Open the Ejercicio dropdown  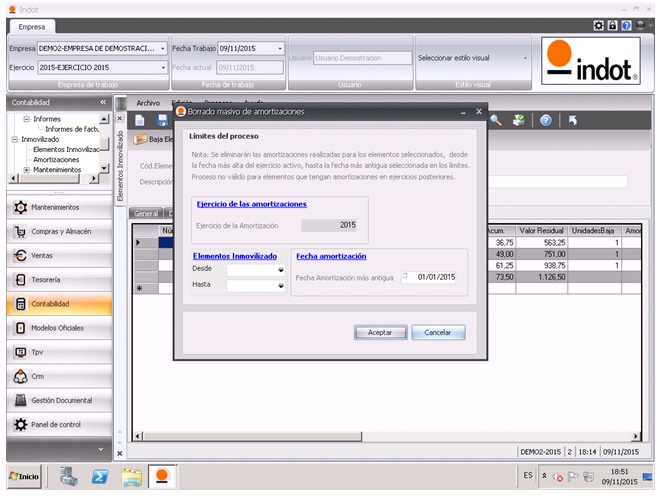(162, 67)
